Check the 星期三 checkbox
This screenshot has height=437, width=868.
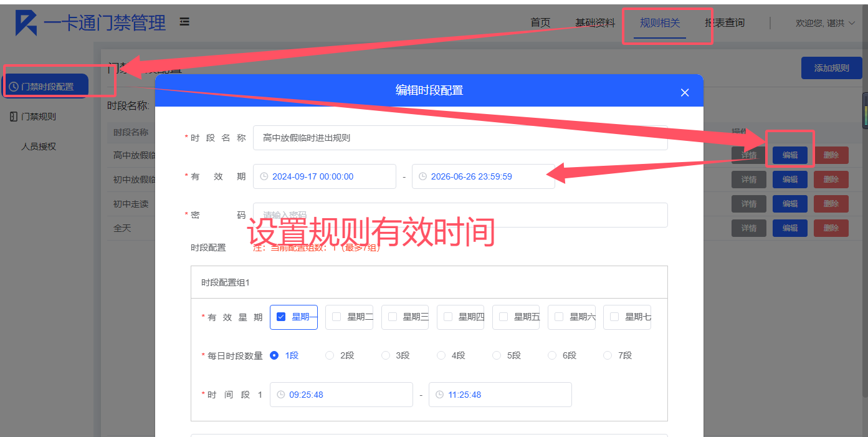tap(393, 317)
